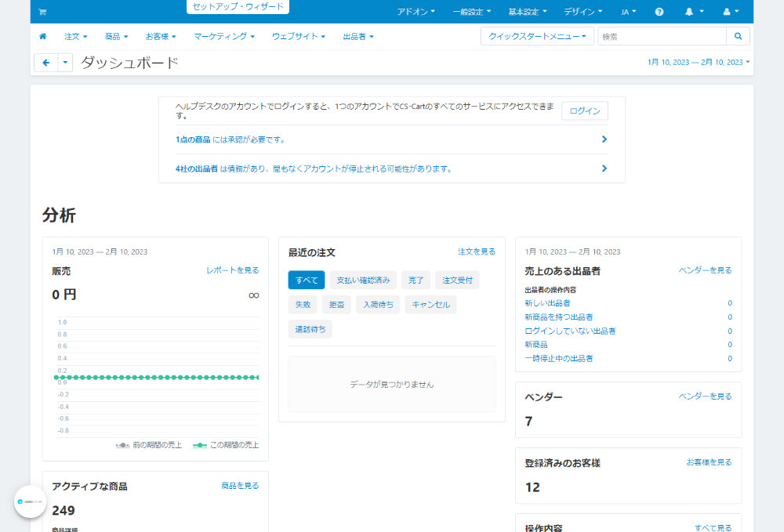Expand 基本設定 menu
The height and width of the screenshot is (532, 784).
(x=528, y=12)
